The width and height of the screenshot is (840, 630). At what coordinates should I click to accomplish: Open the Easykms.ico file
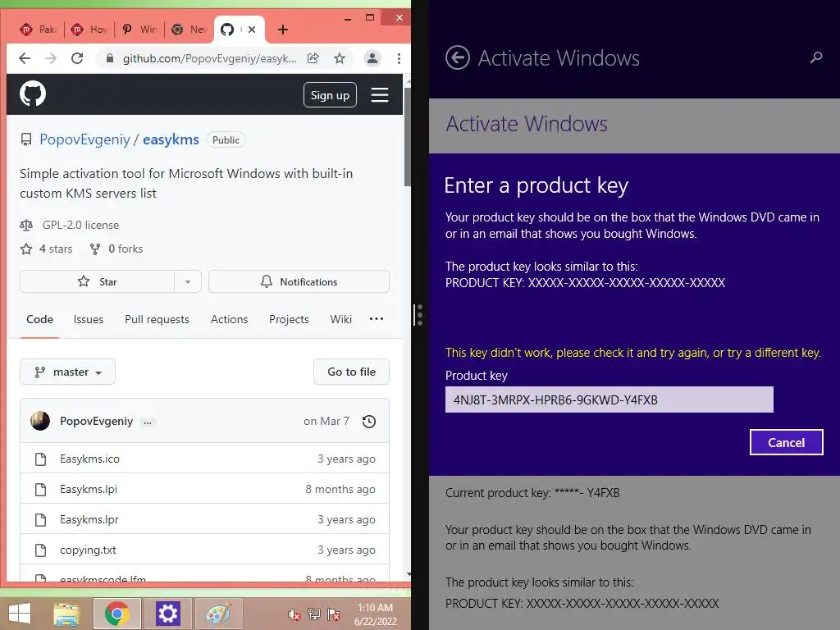point(89,459)
